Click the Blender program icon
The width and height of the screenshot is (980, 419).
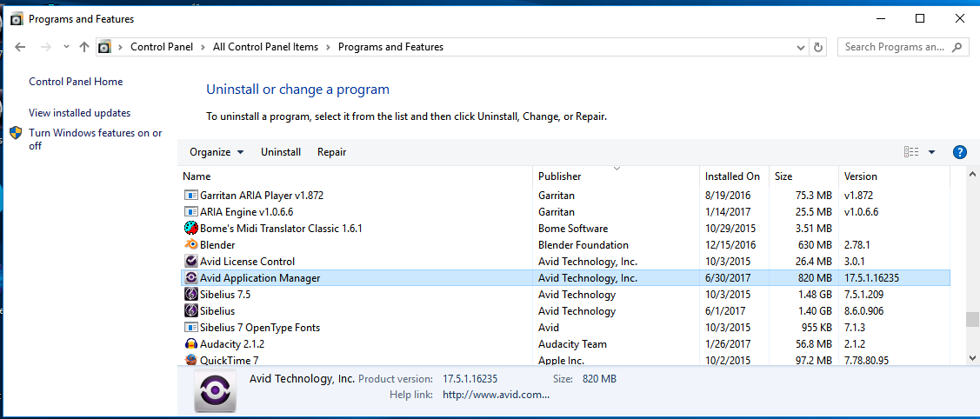[191, 245]
